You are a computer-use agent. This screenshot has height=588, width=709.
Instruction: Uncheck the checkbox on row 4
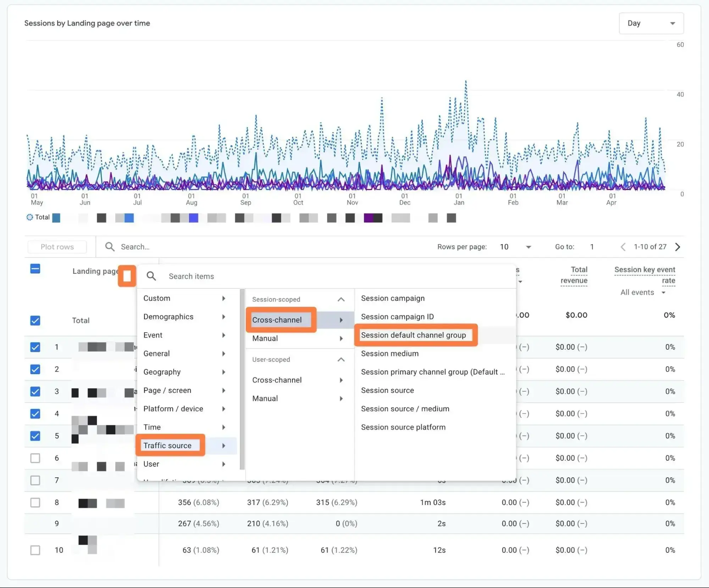[x=35, y=414]
